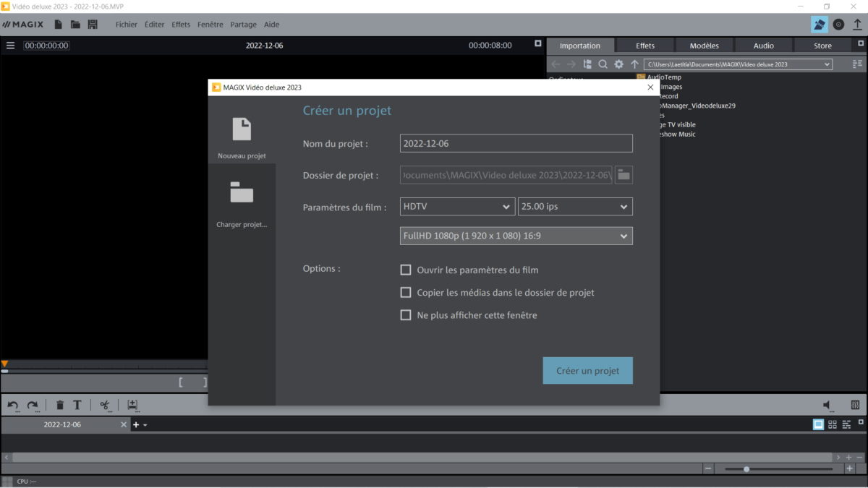Enable 'Ouvrir les paramètres du film' checkbox
868x488 pixels.
[406, 270]
